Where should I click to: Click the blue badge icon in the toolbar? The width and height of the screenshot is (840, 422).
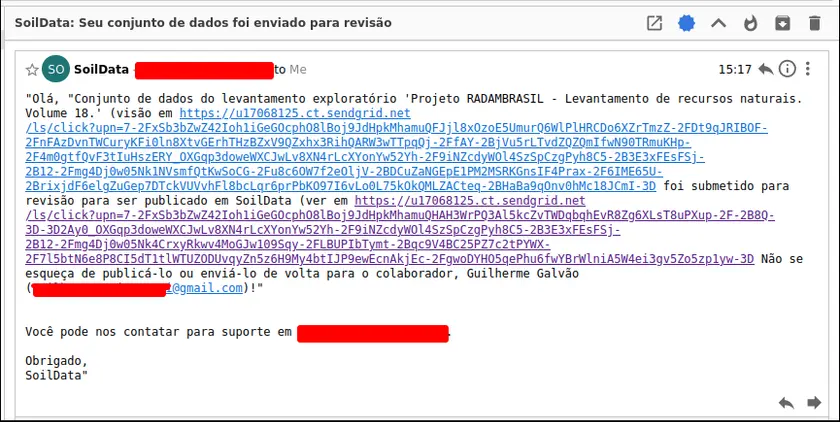click(686, 23)
